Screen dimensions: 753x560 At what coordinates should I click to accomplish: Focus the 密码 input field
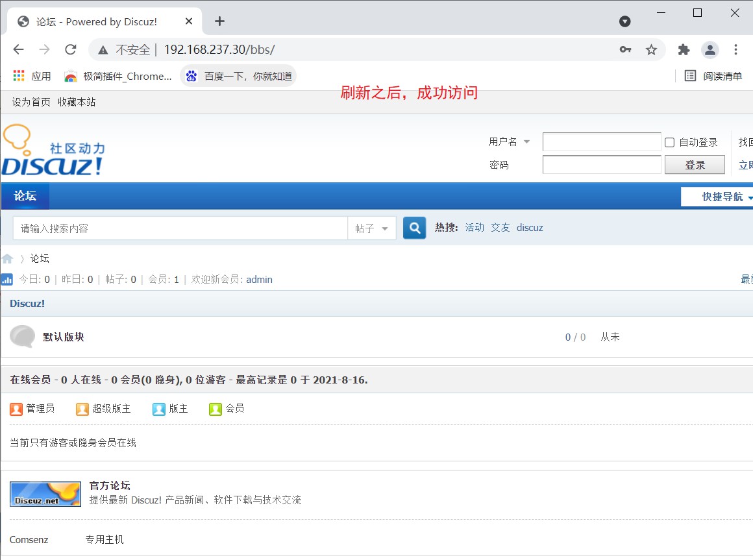click(602, 165)
